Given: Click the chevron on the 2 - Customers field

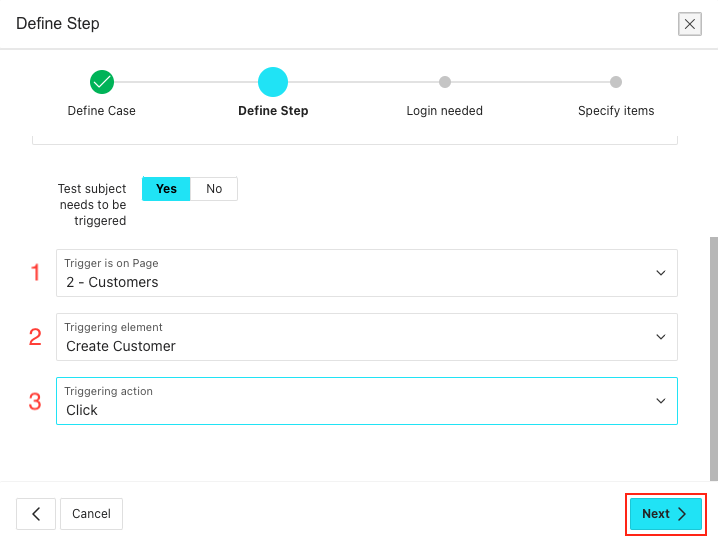Looking at the screenshot, I should point(660,273).
